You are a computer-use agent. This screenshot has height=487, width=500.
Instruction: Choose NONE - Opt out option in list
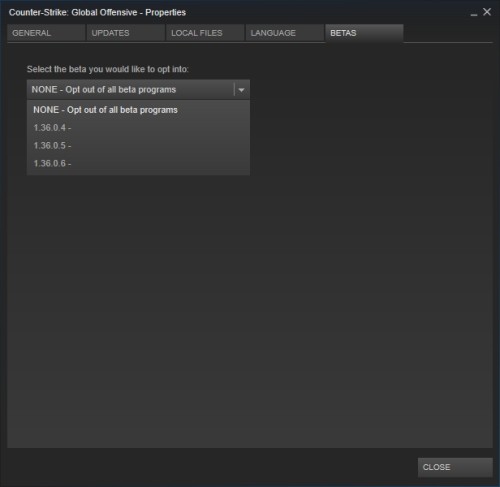pyautogui.click(x=138, y=110)
